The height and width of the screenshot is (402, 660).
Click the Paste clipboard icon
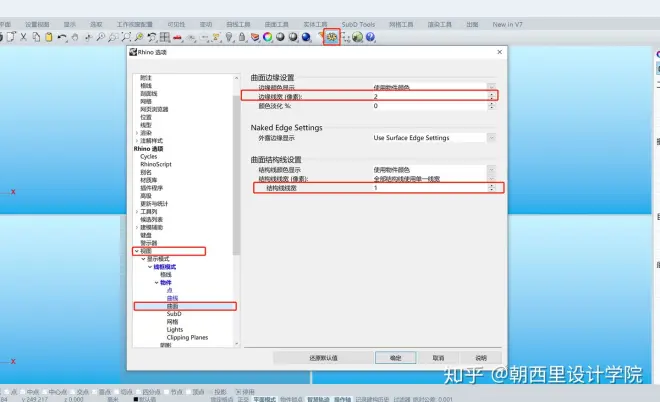pos(49,37)
